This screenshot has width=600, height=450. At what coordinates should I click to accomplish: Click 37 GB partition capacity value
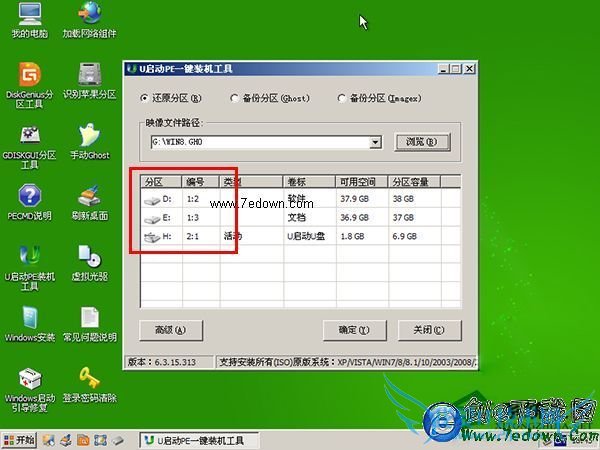click(403, 217)
